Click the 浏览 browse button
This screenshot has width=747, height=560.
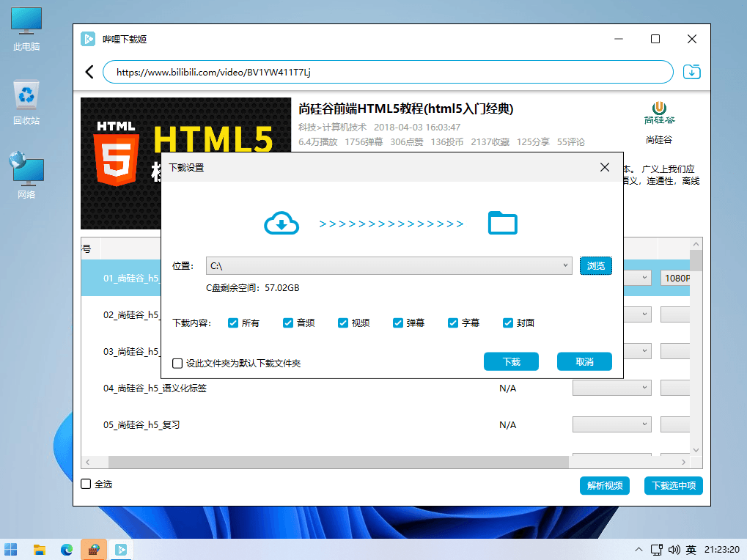[x=595, y=266]
